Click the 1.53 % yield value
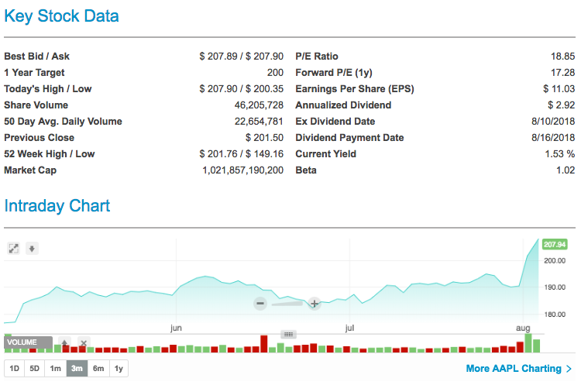 560,154
